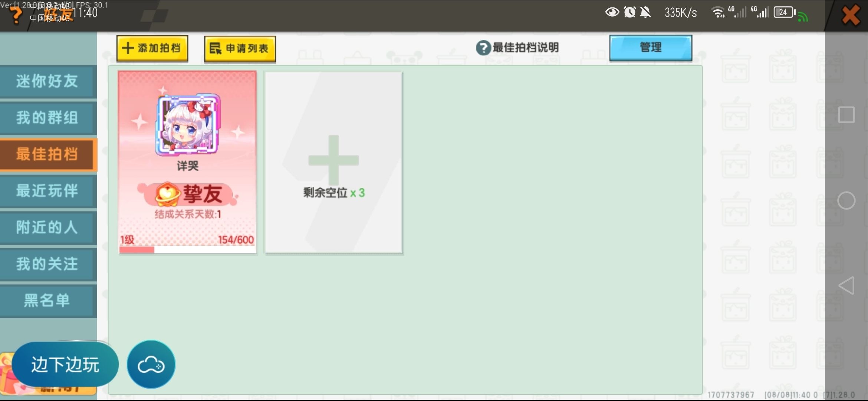Tap the 边下边玩 floating button
Viewport: 868px width, 401px height.
pos(65,365)
